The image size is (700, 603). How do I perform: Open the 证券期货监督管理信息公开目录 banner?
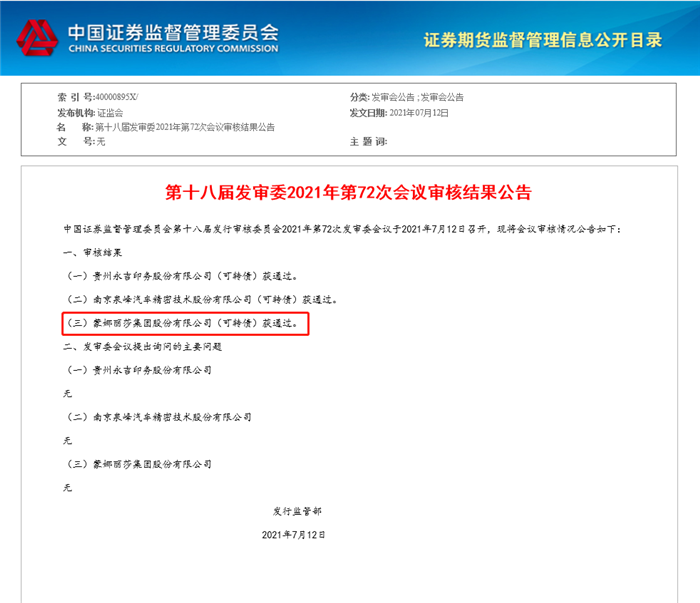542,40
